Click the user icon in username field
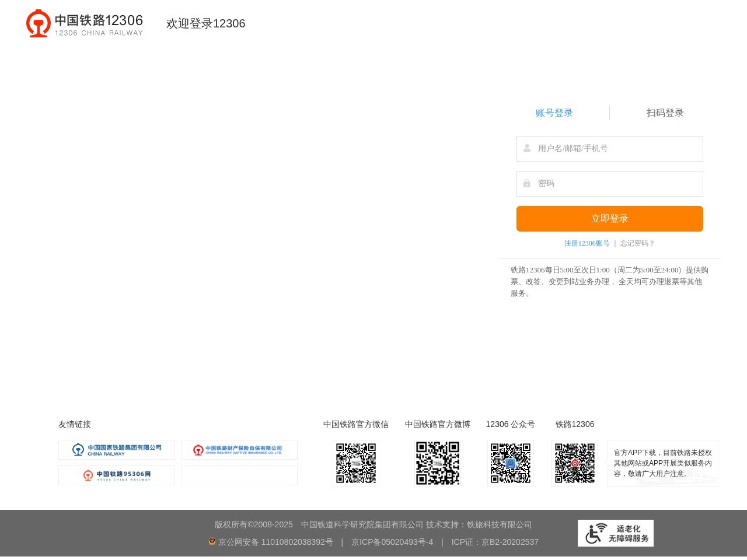Screen dimensions: 747x560 (527, 149)
